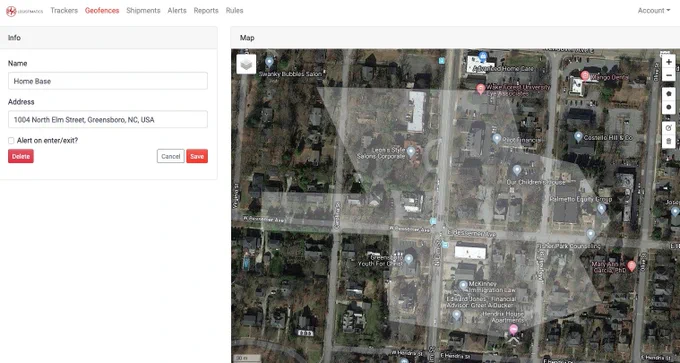Click the Wango Dental map pin
The height and width of the screenshot is (363, 680).
(585, 76)
